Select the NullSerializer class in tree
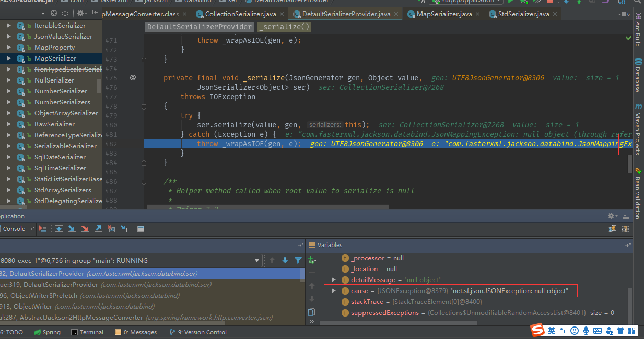Screen dimensions: 644x339 point(54,80)
